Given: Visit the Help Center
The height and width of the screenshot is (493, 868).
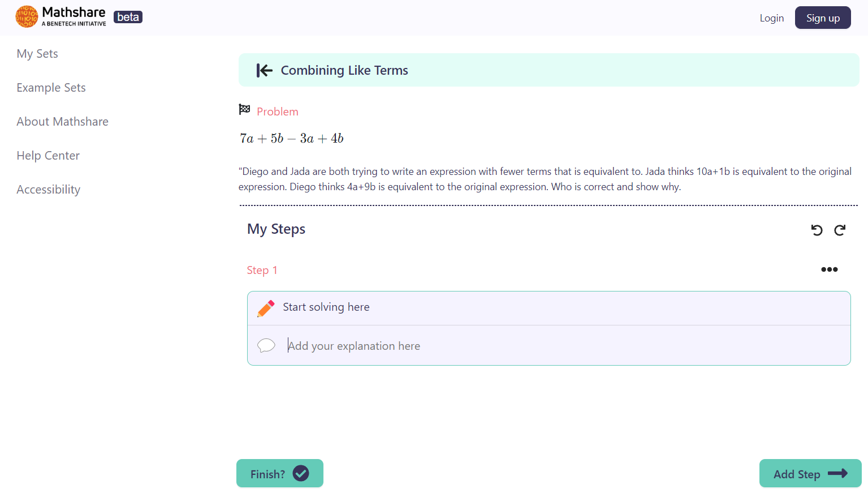Looking at the screenshot, I should [x=48, y=156].
